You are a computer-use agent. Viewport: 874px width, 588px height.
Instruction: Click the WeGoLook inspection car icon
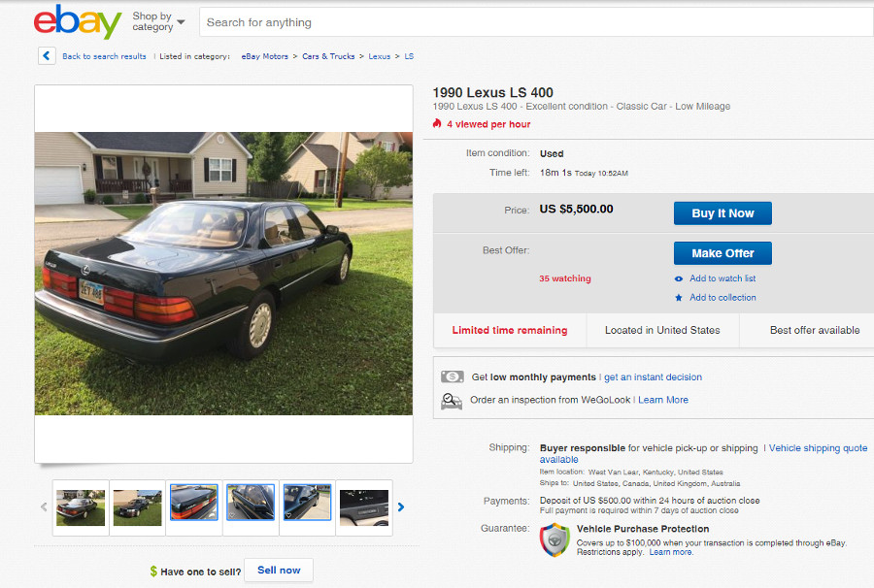(452, 401)
